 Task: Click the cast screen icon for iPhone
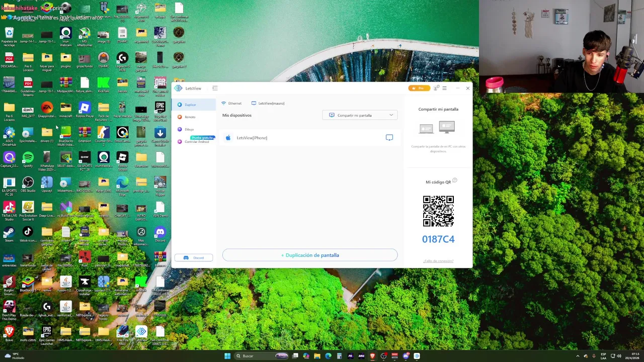389,137
